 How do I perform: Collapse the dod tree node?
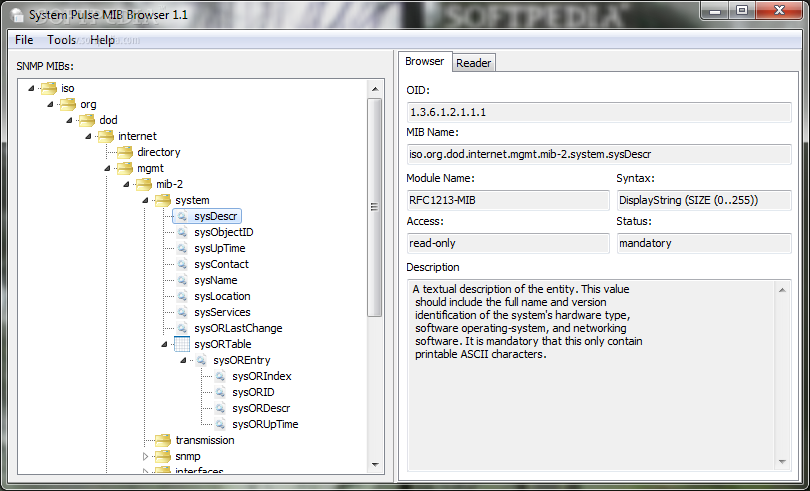(69, 120)
